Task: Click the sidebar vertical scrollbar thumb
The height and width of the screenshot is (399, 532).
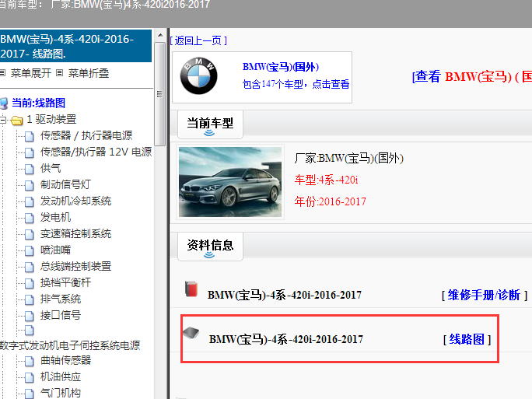Action: [x=159, y=94]
